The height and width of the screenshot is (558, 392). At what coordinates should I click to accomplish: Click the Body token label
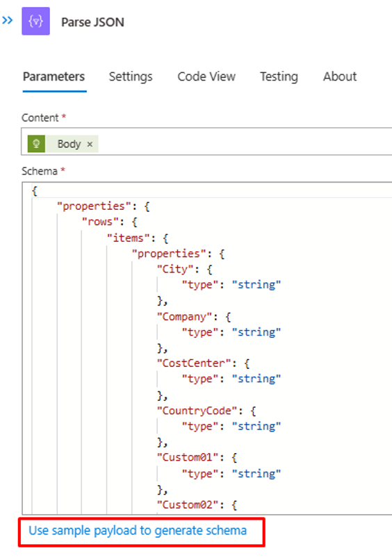[x=69, y=144]
